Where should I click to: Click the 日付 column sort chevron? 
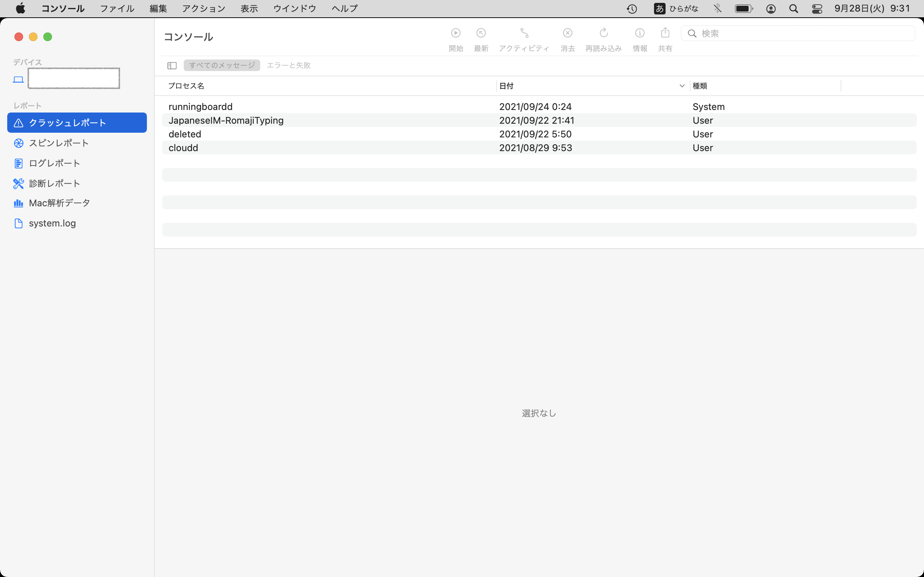681,86
